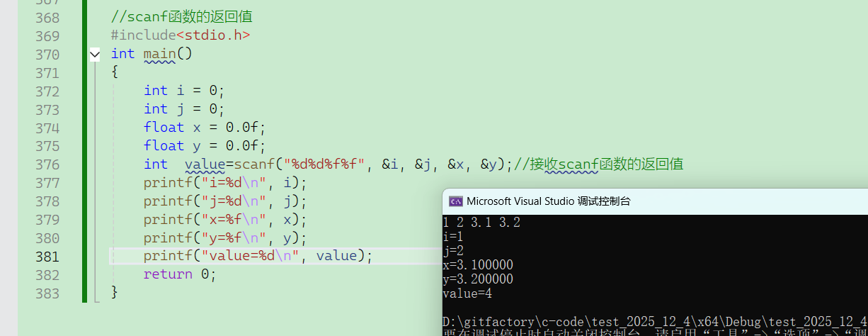Click the 'float x = 0.0f;' line
868x336 pixels.
tap(205, 128)
